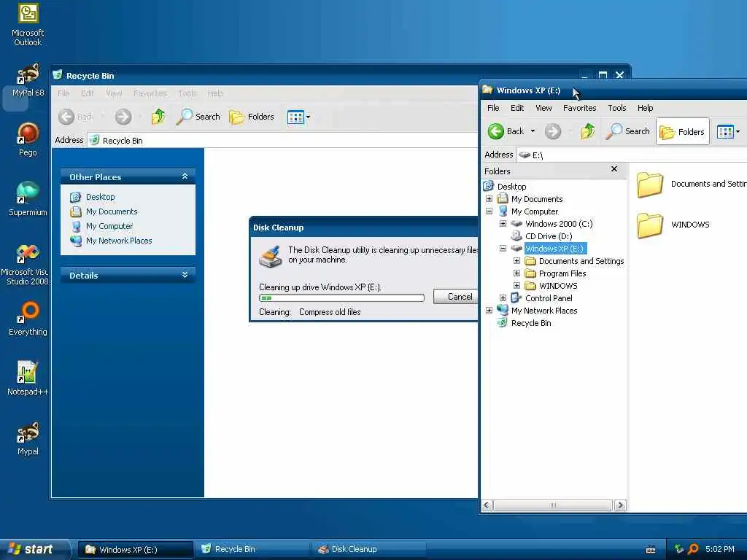
Task: Launch MyPal 68 desktop shortcut
Action: 28,80
